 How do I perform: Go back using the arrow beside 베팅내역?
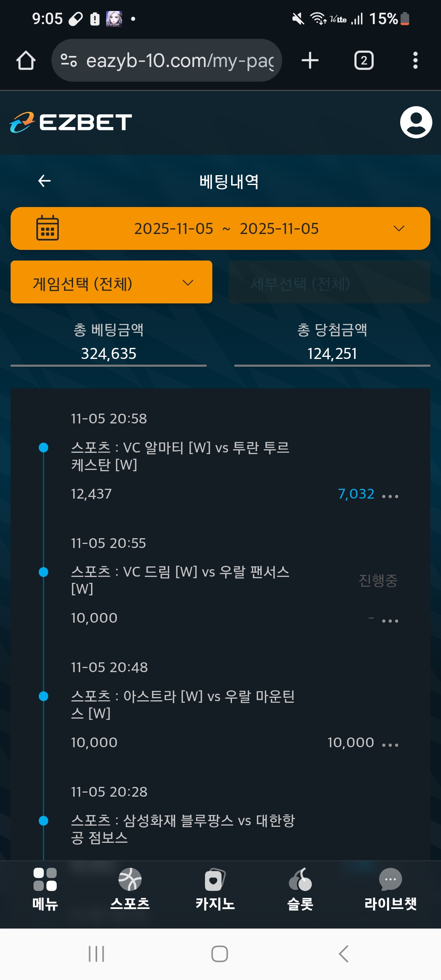click(44, 181)
